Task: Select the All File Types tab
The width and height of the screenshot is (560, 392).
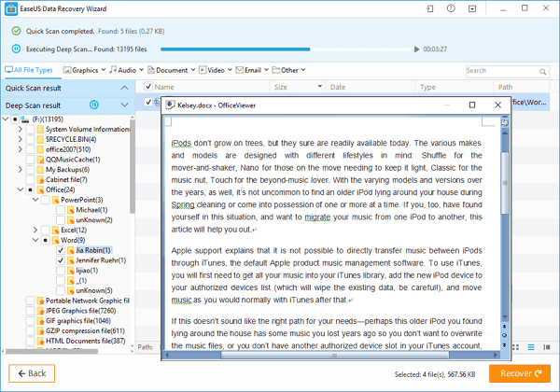Action: (29, 70)
